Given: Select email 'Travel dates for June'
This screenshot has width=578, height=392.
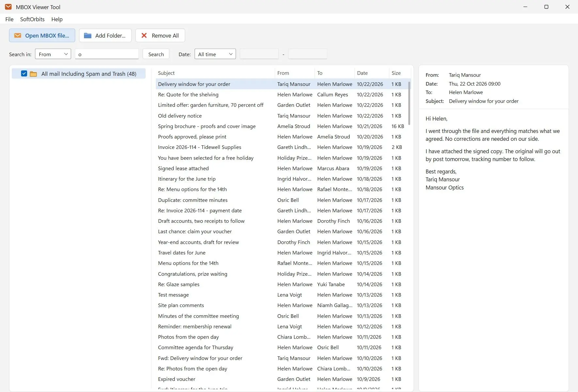Looking at the screenshot, I should [x=281, y=253].
